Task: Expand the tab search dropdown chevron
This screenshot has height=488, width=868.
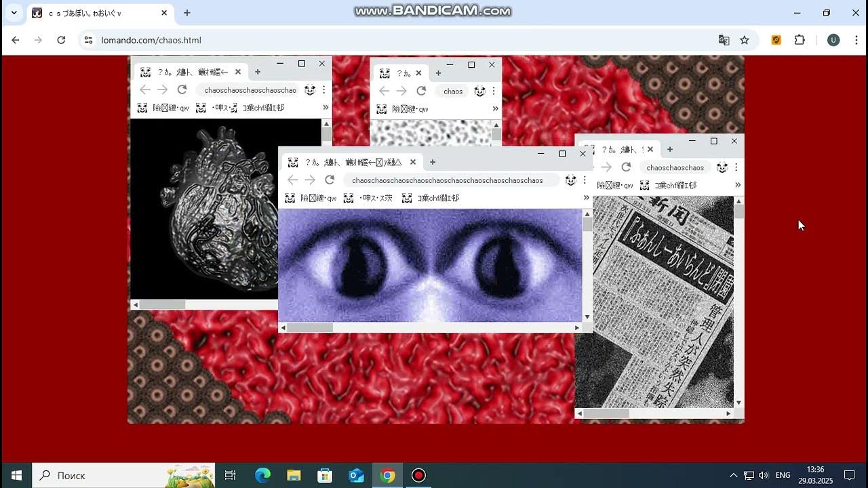Action: (x=14, y=13)
